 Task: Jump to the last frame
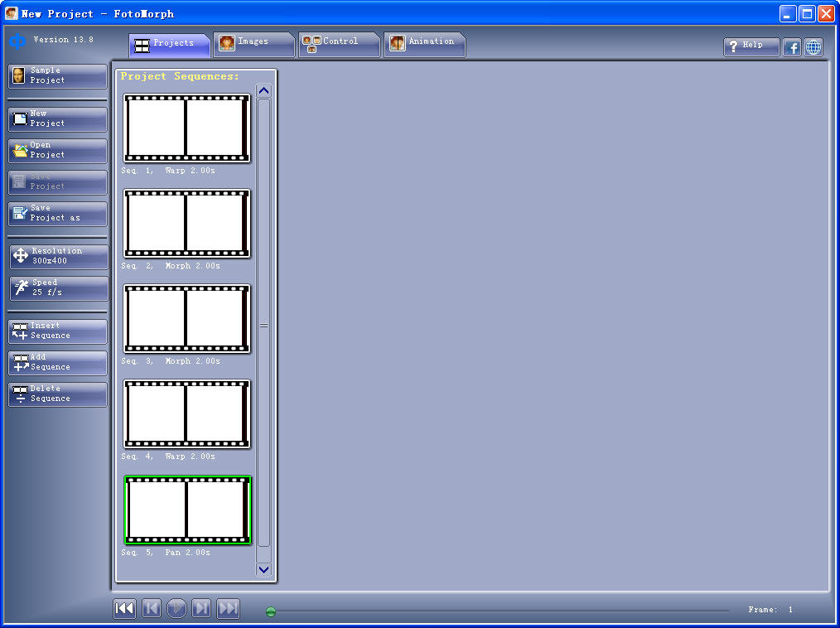pos(228,608)
